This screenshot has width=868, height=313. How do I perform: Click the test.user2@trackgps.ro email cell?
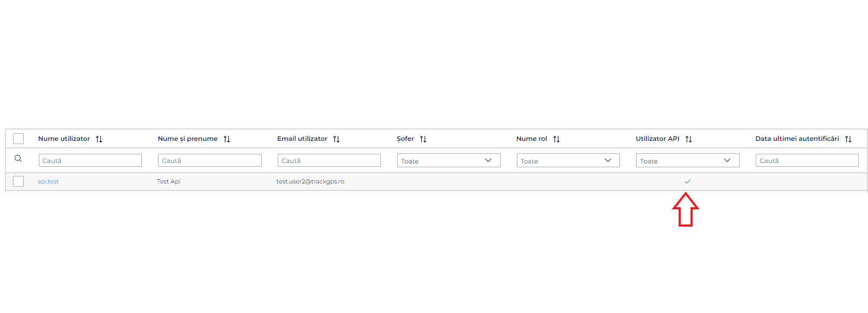point(310,181)
